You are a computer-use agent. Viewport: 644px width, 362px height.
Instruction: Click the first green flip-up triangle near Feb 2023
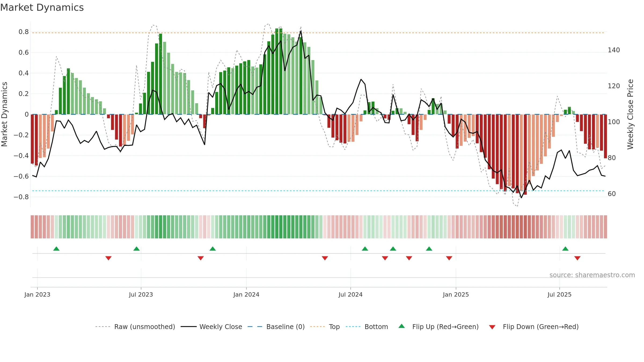pos(56,249)
